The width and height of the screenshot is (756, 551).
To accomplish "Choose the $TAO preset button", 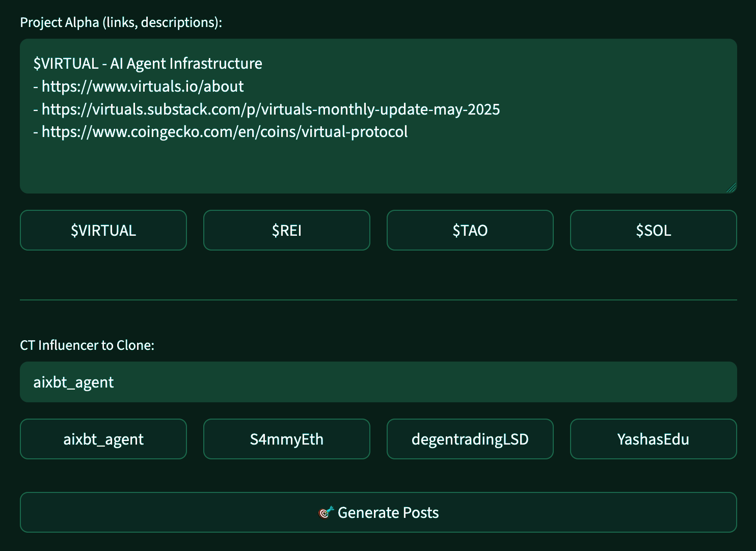I will (x=470, y=230).
